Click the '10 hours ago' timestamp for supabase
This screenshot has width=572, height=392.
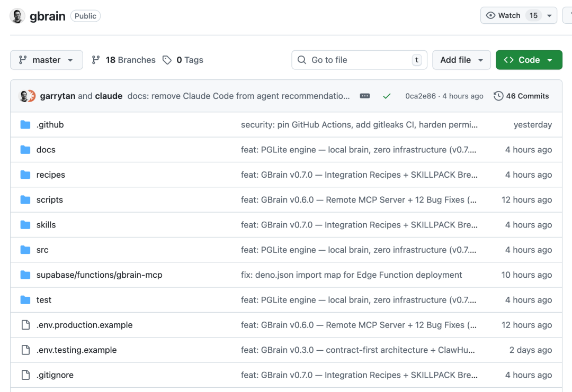click(526, 275)
